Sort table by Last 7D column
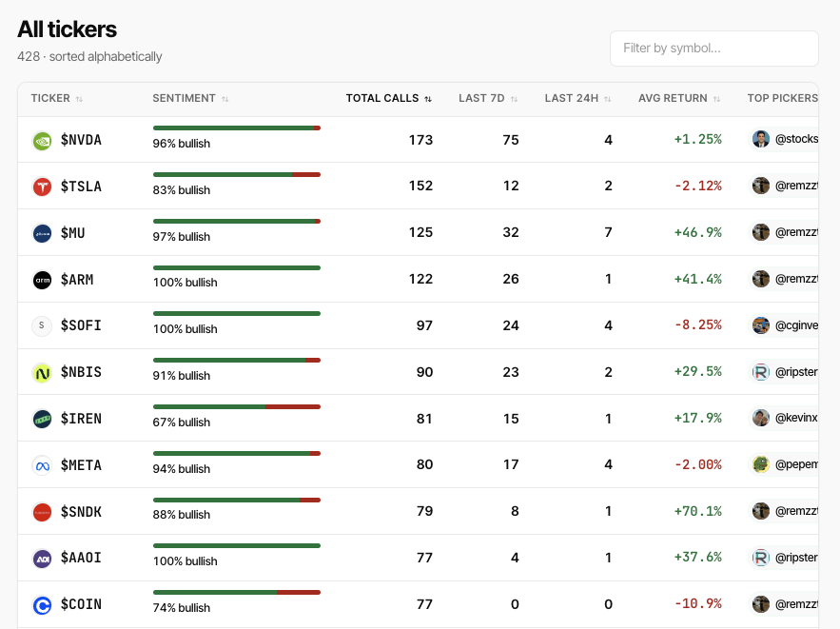The image size is (840, 629). point(488,99)
